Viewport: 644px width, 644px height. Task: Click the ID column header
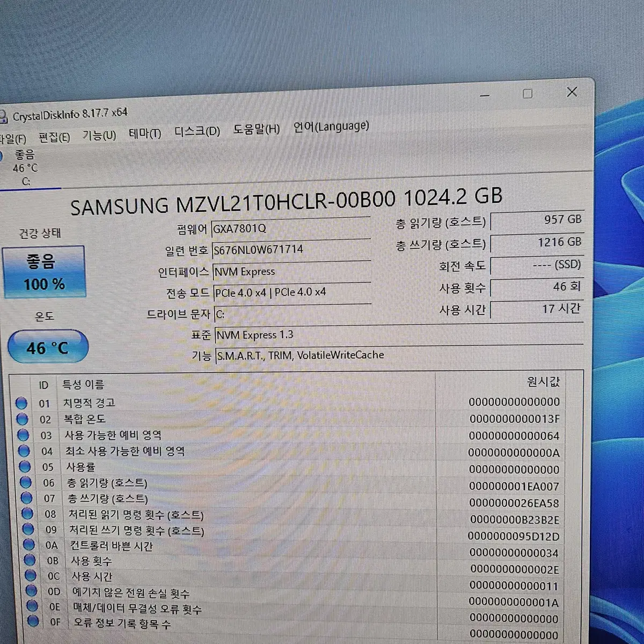pyautogui.click(x=43, y=385)
